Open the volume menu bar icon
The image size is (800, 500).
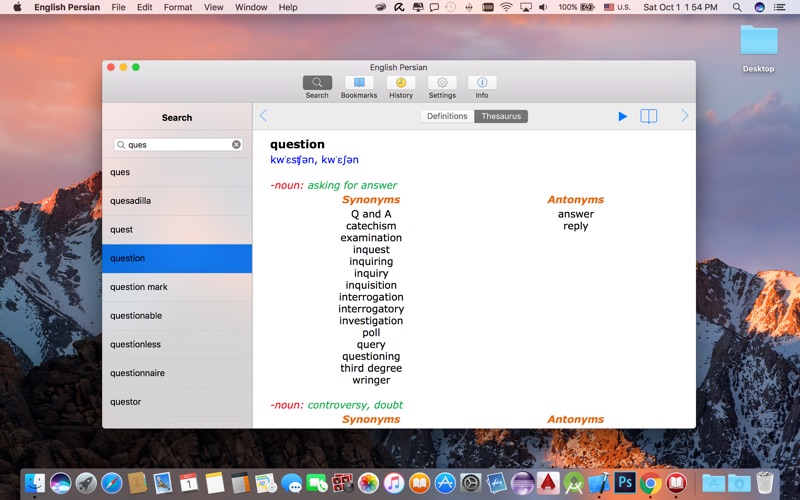[x=543, y=7]
